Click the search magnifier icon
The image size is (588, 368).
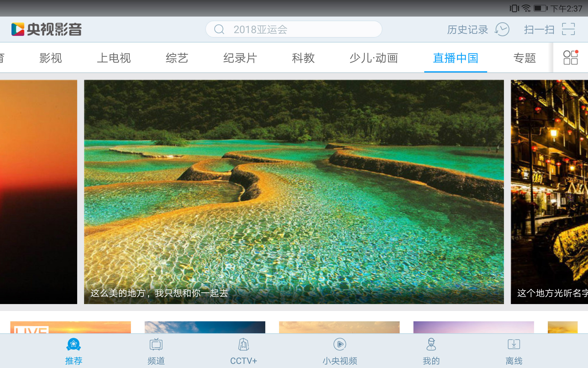[219, 29]
